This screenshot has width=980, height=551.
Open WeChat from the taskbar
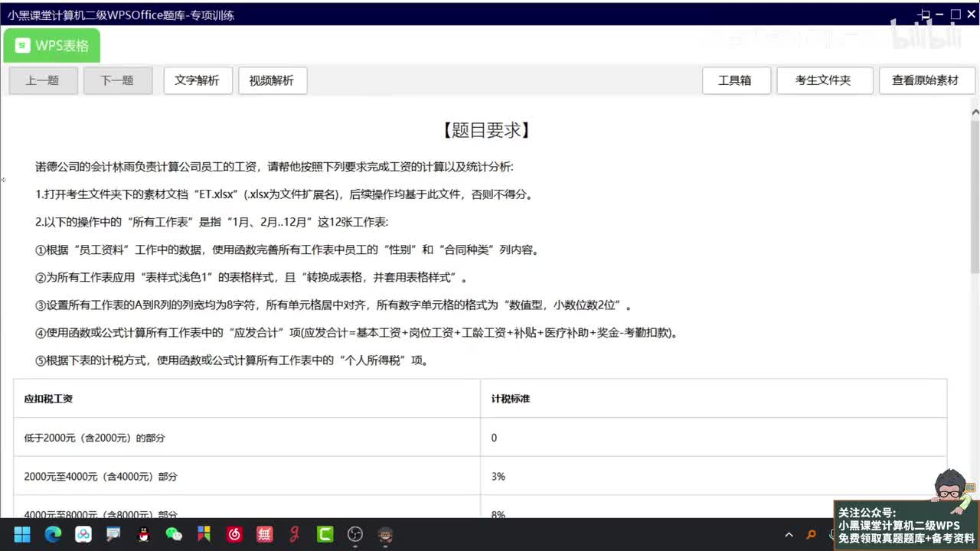[174, 534]
